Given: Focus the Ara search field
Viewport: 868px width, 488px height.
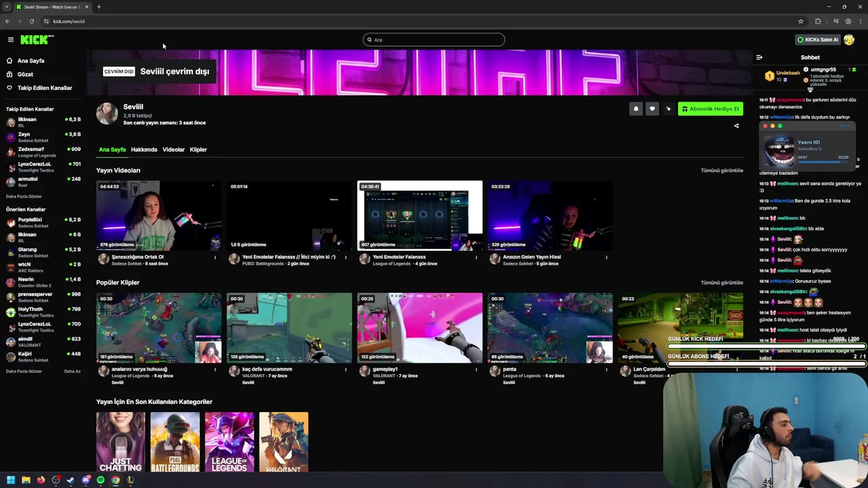Looking at the screenshot, I should pyautogui.click(x=434, y=40).
